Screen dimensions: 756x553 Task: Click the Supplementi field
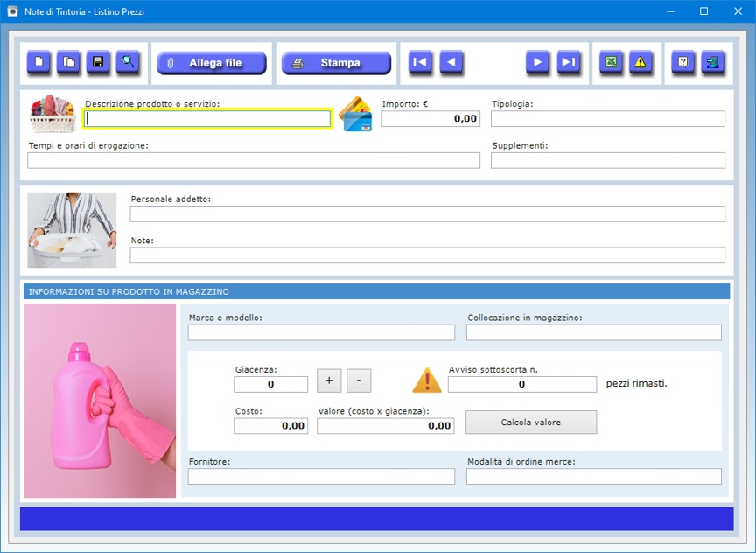[608, 160]
